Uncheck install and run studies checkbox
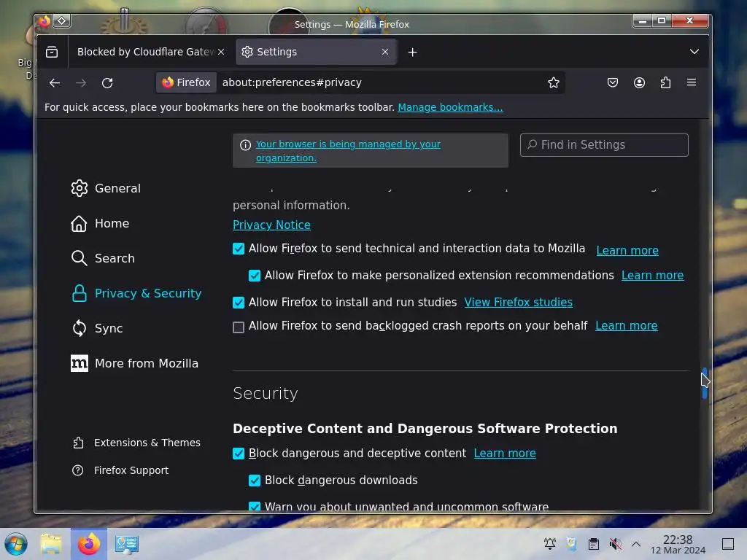 [239, 303]
